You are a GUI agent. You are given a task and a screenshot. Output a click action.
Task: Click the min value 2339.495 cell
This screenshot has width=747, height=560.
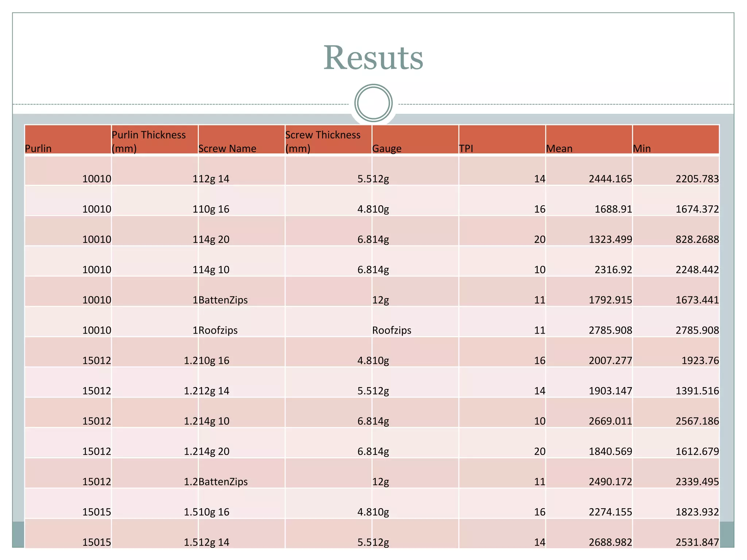coord(676,473)
